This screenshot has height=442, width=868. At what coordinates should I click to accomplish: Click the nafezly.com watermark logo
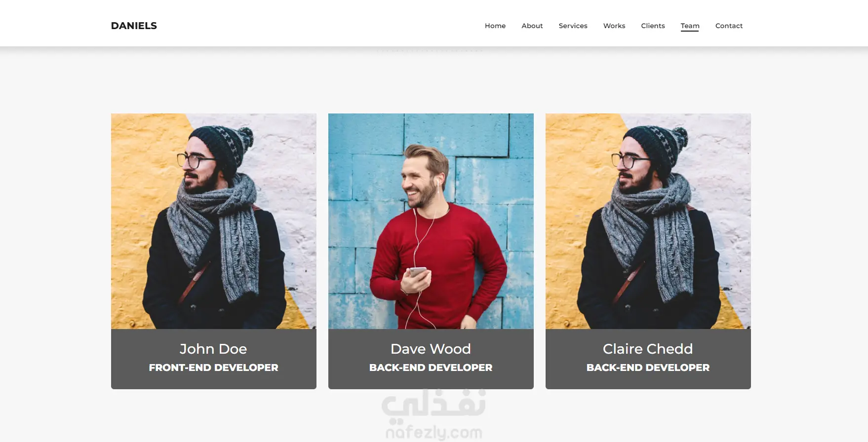click(434, 432)
